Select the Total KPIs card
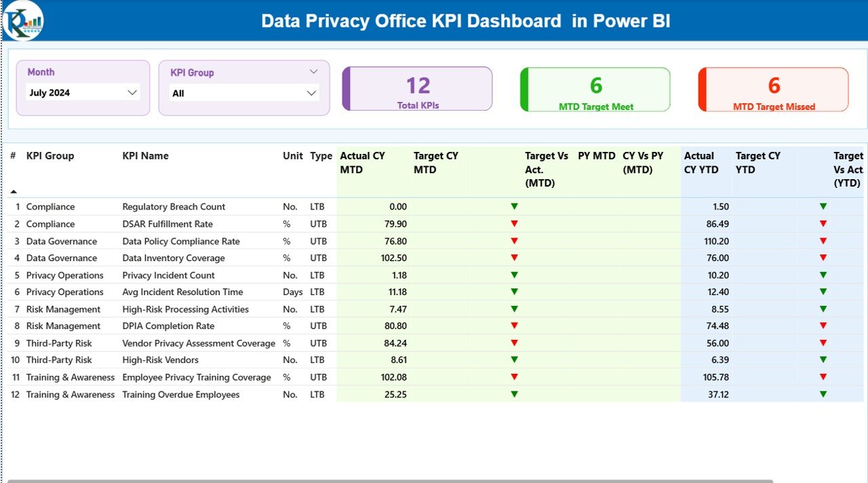Viewport: 868px width, 483px height. click(x=418, y=89)
